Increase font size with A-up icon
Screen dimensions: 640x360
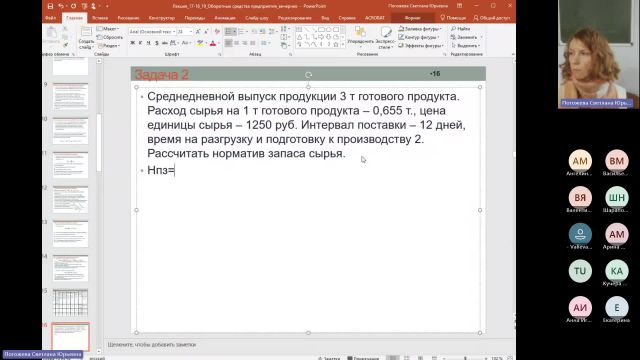pos(198,31)
